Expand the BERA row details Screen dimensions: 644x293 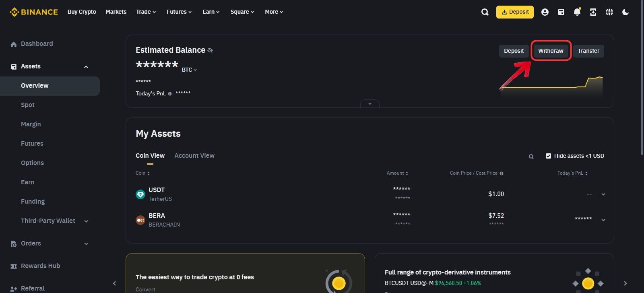[x=603, y=220]
